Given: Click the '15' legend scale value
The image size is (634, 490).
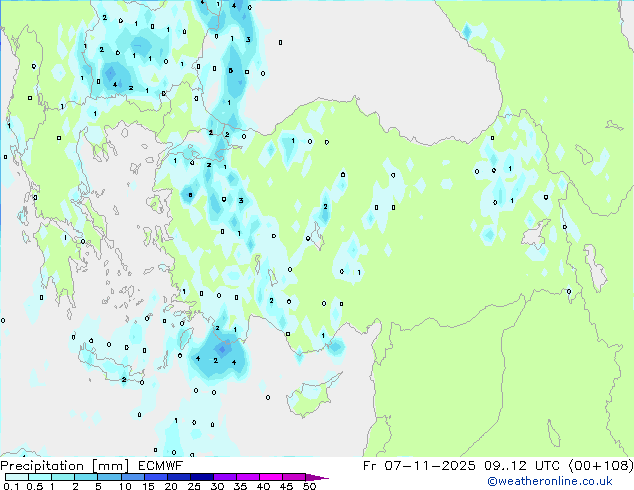Looking at the screenshot, I should [148, 486].
